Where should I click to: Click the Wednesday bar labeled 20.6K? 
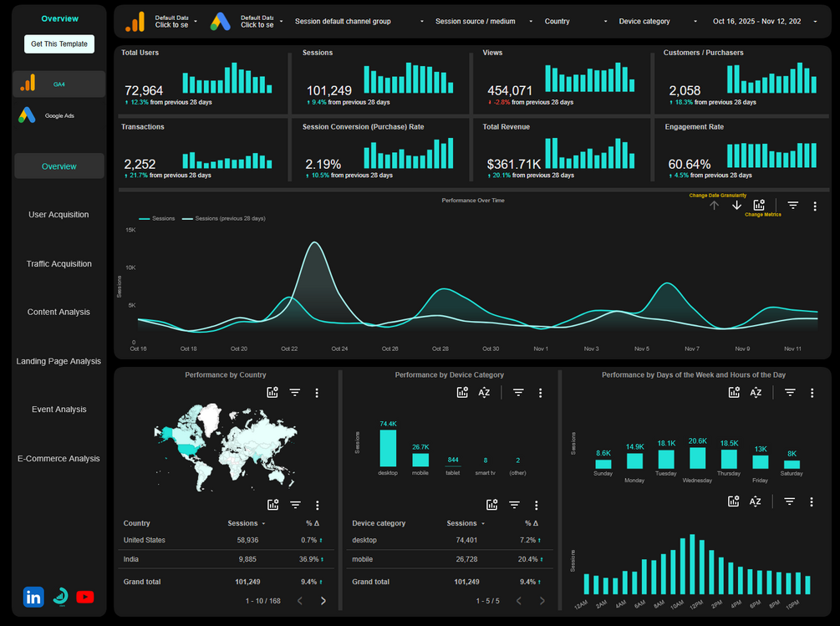tap(698, 458)
